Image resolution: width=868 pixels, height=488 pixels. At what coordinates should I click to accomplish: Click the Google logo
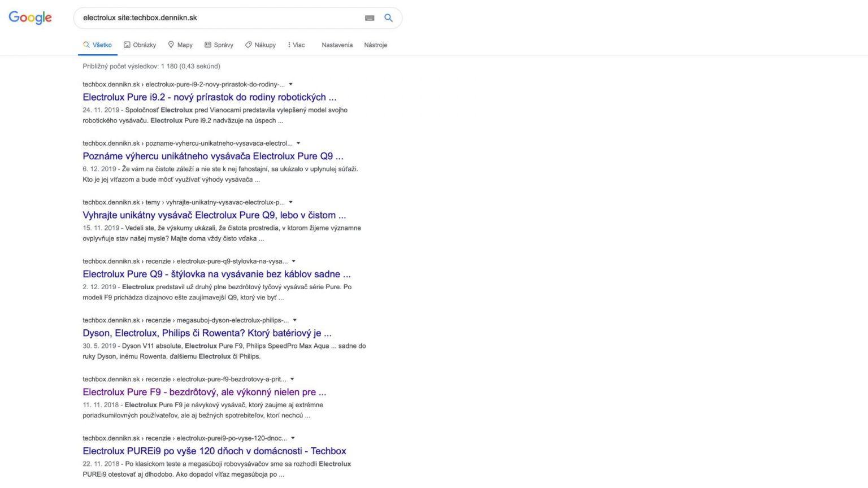tap(30, 18)
